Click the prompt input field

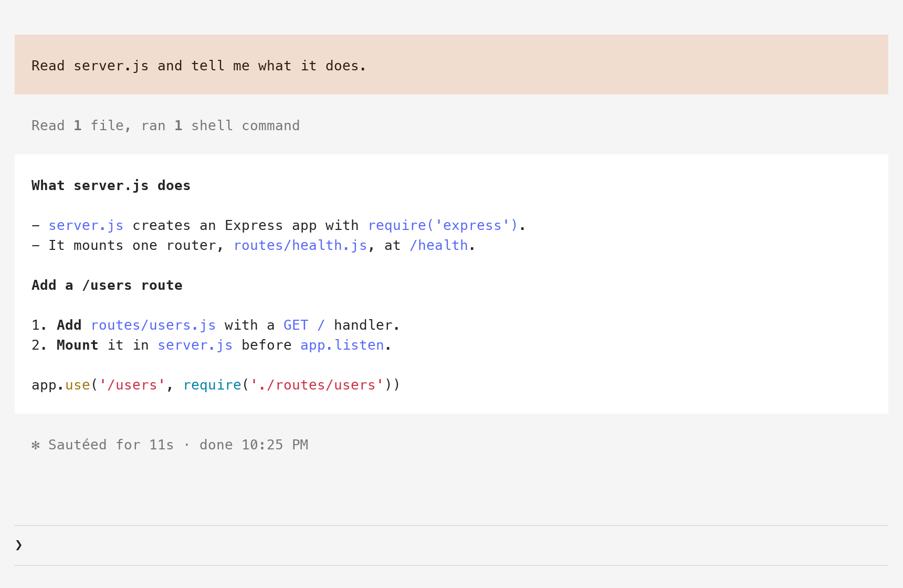[x=451, y=545]
